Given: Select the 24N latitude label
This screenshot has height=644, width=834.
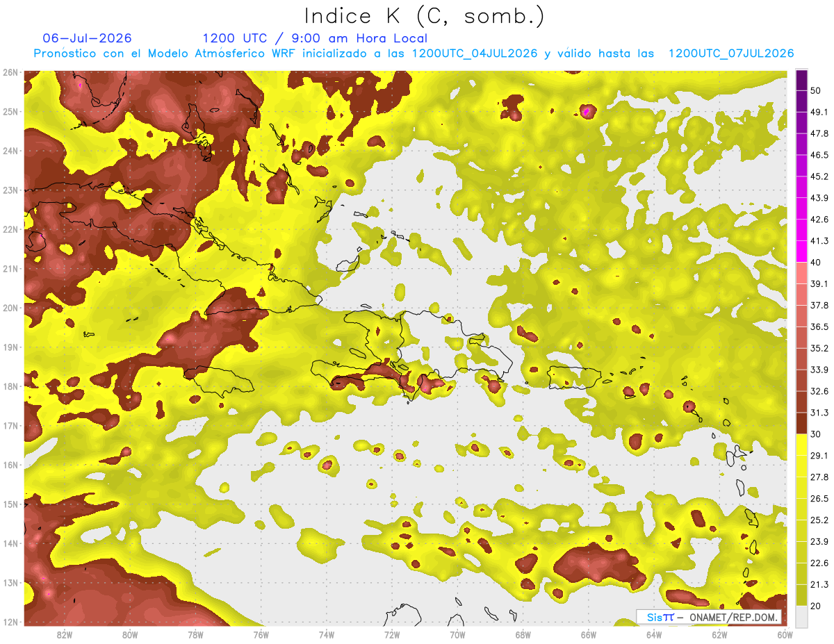Looking at the screenshot, I should coord(10,151).
